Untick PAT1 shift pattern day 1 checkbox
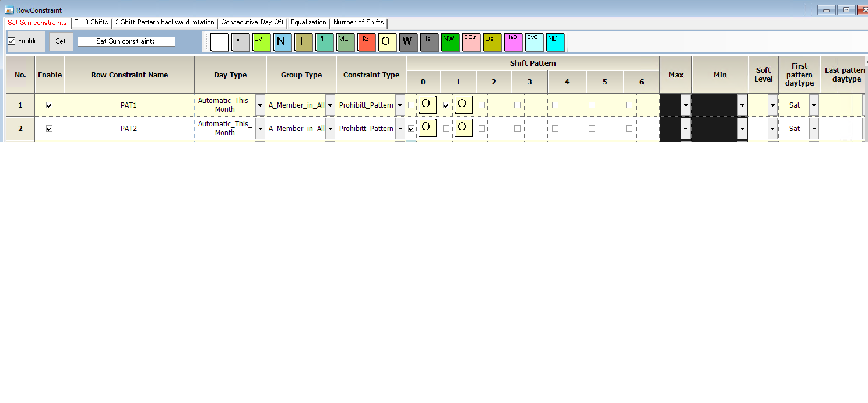 [447, 105]
